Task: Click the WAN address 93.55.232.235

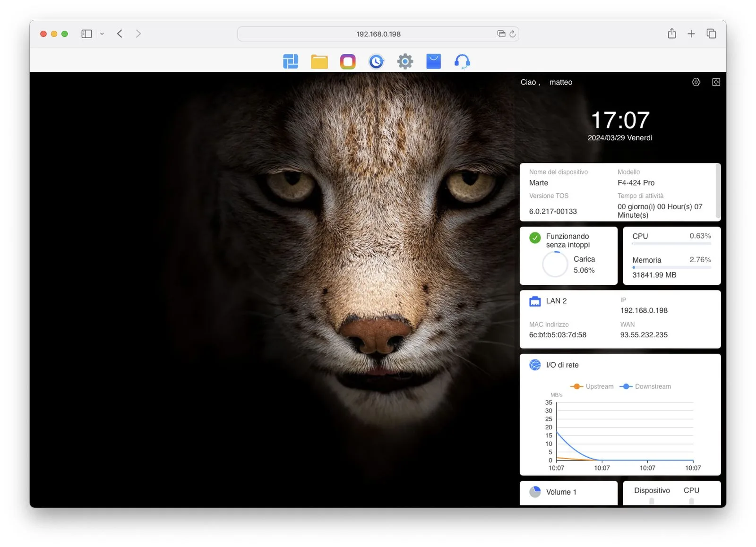Action: [x=644, y=335]
